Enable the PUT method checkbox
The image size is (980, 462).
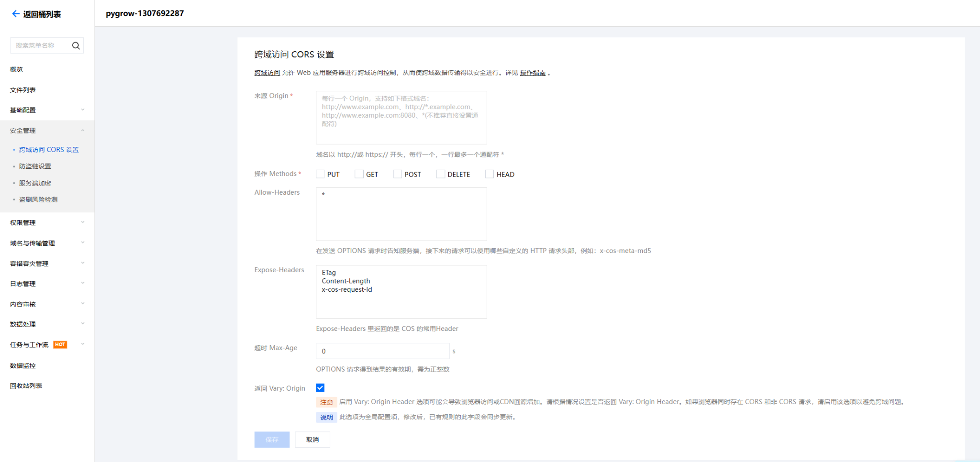coord(320,174)
